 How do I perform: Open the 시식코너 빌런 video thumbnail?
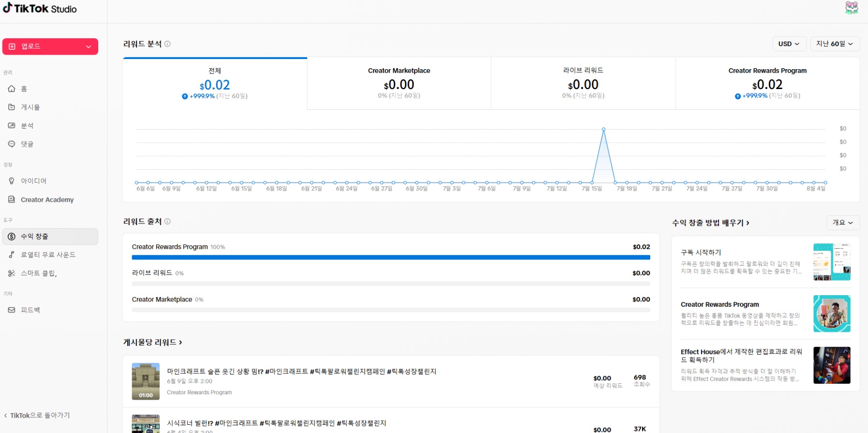146,424
